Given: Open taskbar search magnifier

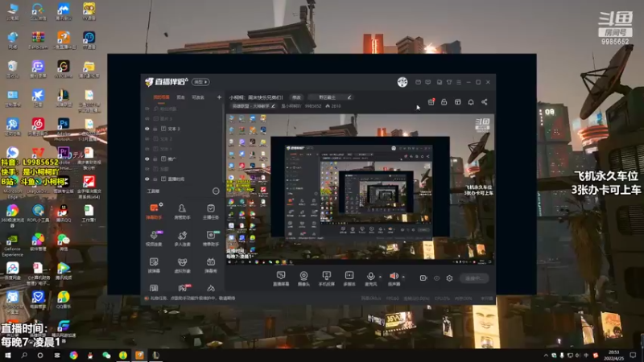Looking at the screenshot, I should pyautogui.click(x=24, y=355).
